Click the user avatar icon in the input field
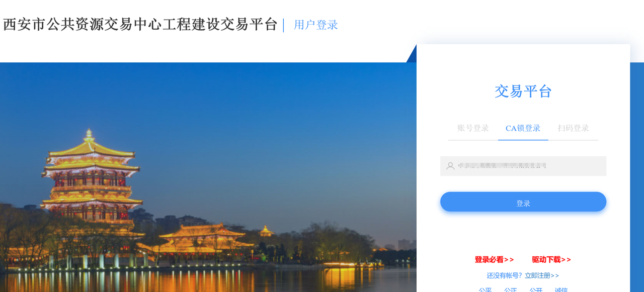Image resolution: width=644 pixels, height=292 pixels. coord(450,166)
